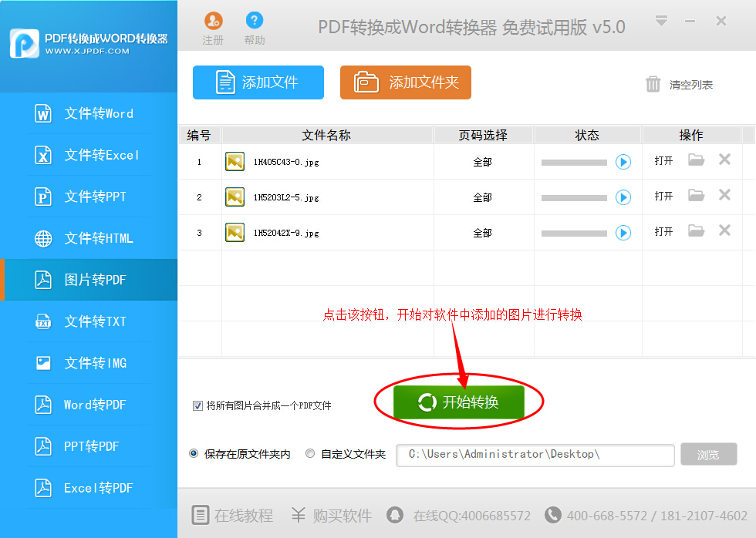The width and height of the screenshot is (756, 538).
Task: Select 文件转Word in sidebar
Action: tap(89, 113)
